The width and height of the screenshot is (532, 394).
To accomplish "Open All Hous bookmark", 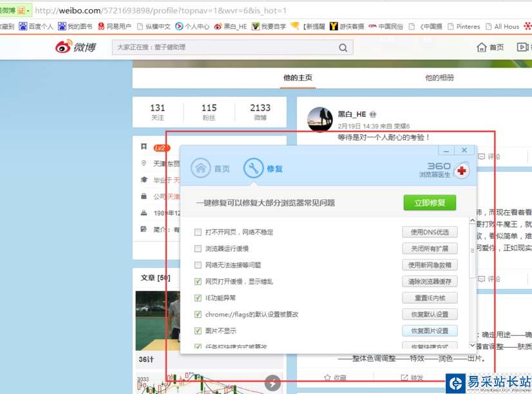I will (502, 26).
